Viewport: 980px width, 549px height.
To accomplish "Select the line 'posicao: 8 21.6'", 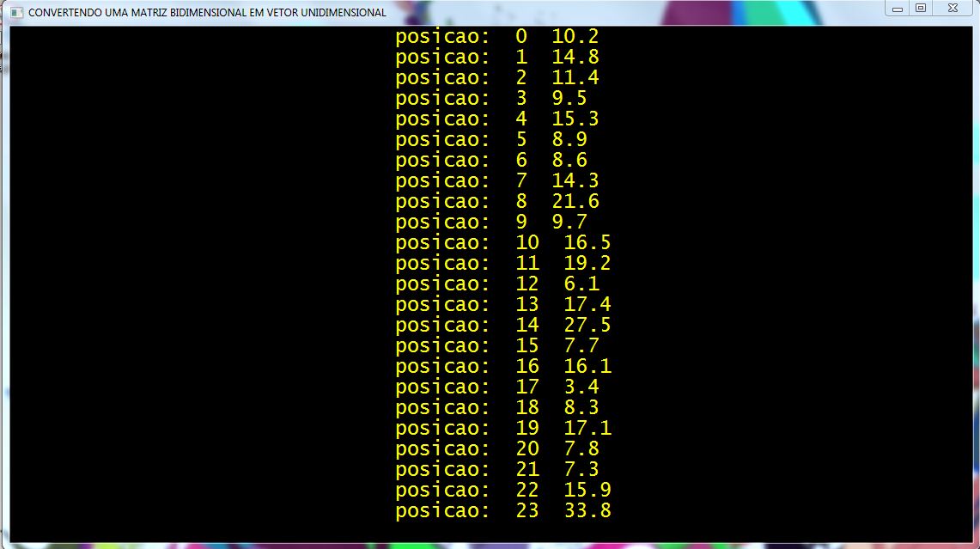I will coord(497,202).
